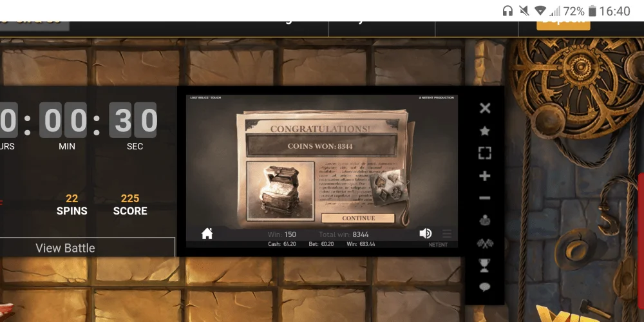Tap the headphones icon in status bar
Viewport: 644px width, 322px height.
point(507,11)
